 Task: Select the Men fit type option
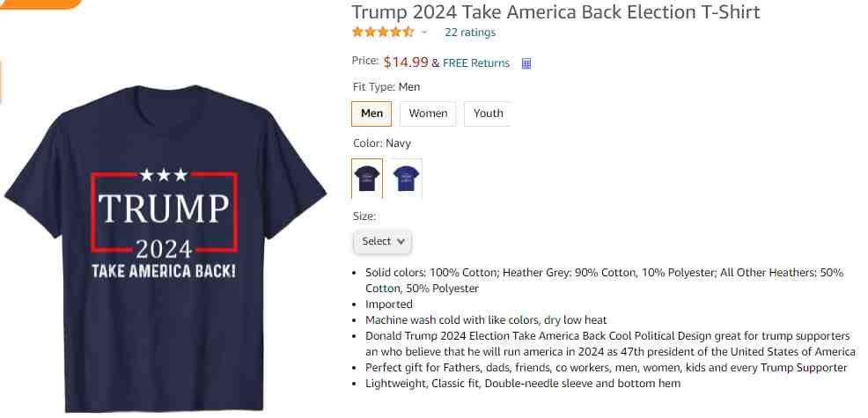[371, 114]
